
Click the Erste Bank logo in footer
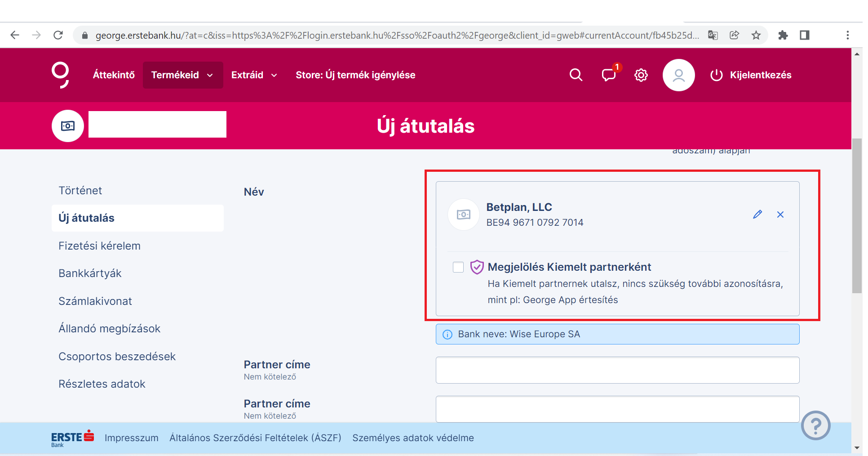tap(72, 438)
